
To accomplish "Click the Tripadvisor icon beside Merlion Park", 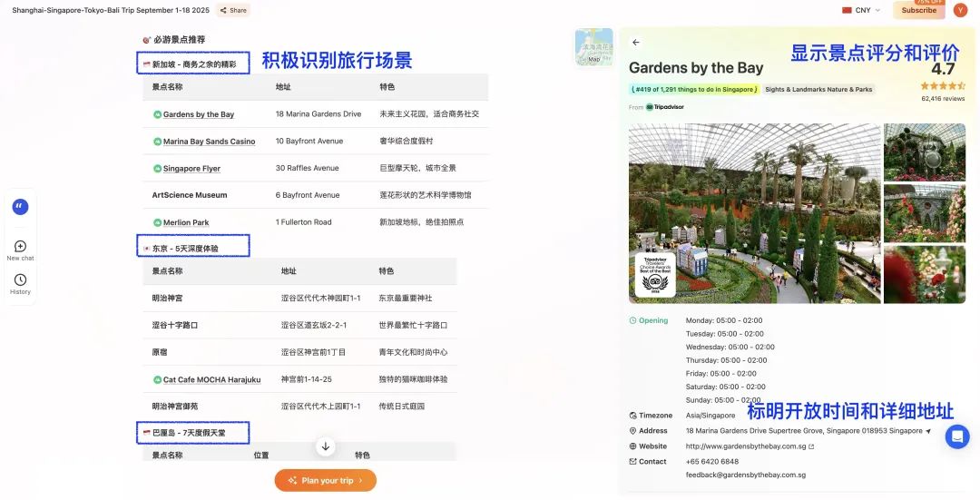I will point(158,222).
